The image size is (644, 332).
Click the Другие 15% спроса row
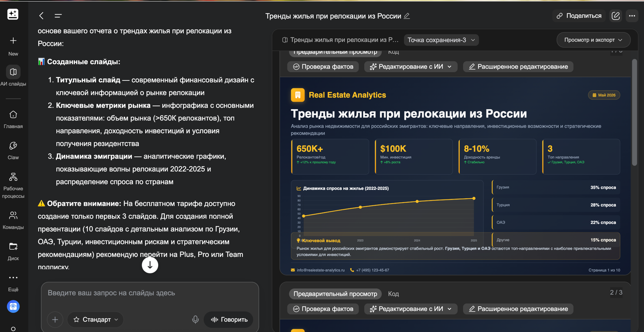[x=556, y=240]
